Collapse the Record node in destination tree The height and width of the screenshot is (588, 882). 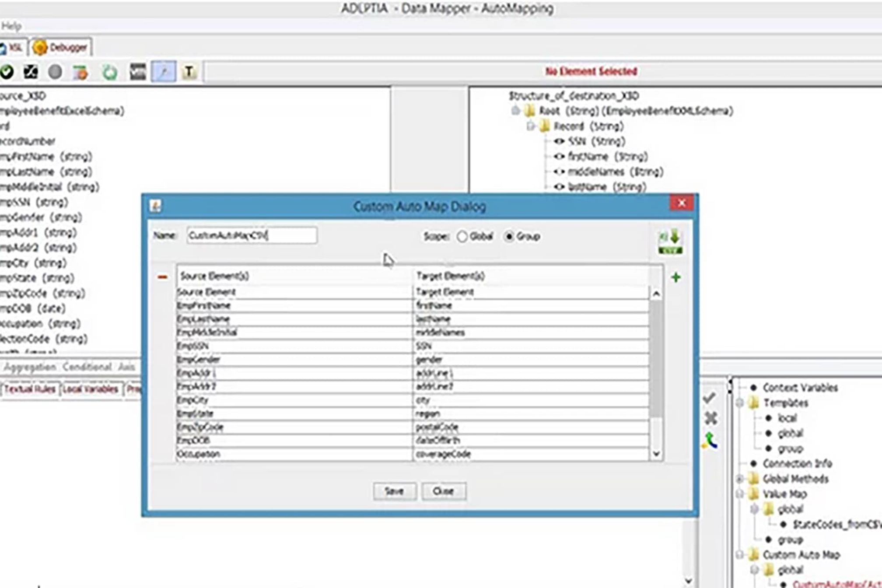tap(531, 126)
